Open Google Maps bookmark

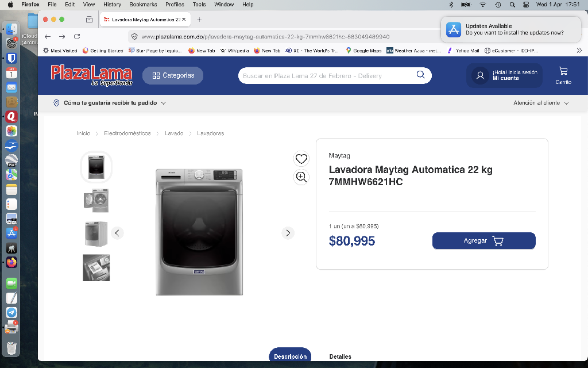[363, 51]
